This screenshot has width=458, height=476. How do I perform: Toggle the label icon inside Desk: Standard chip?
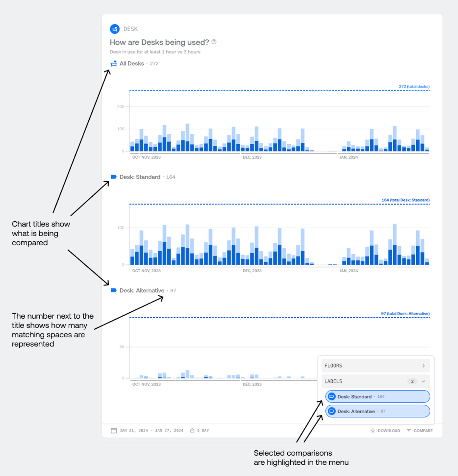[x=332, y=396]
